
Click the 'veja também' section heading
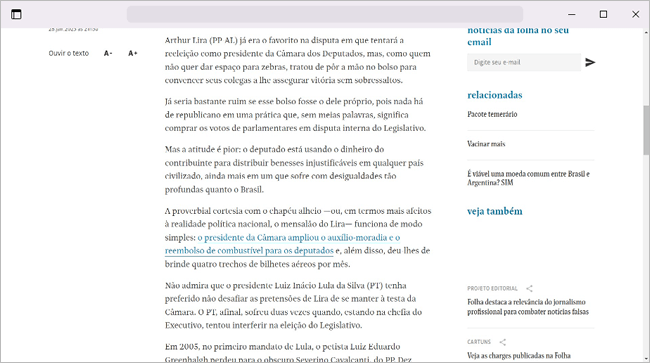click(x=495, y=211)
